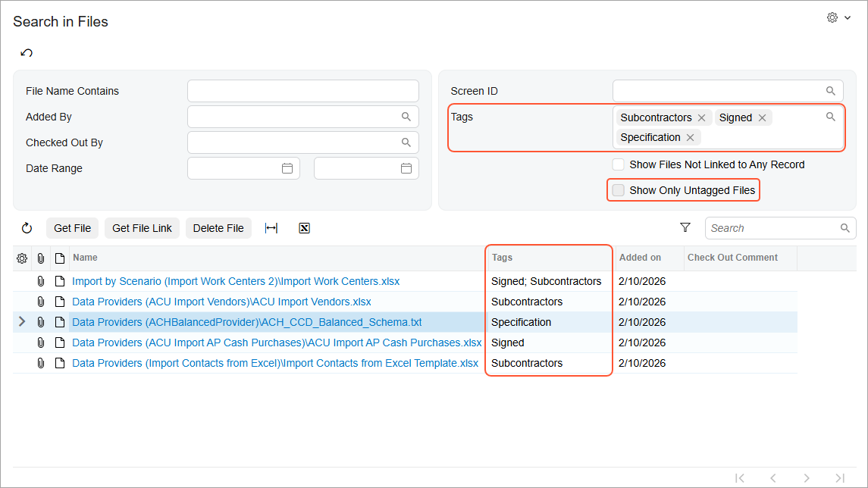Open the grid column configuration gear
The width and height of the screenshot is (868, 488).
coord(22,258)
